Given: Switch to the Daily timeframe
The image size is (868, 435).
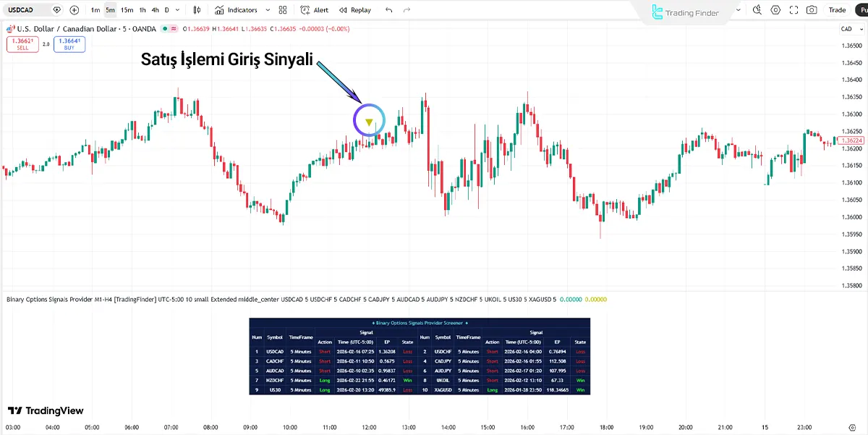Looking at the screenshot, I should 166,9.
